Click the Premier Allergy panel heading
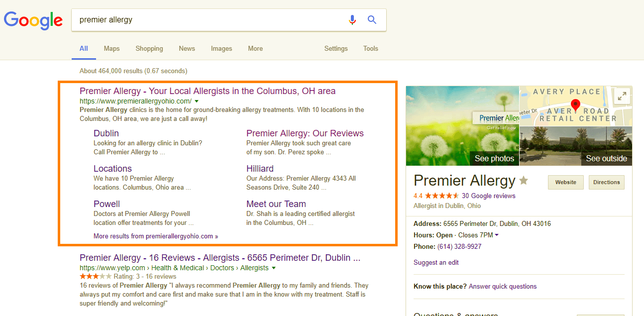The height and width of the screenshot is (316, 644). pos(464,180)
